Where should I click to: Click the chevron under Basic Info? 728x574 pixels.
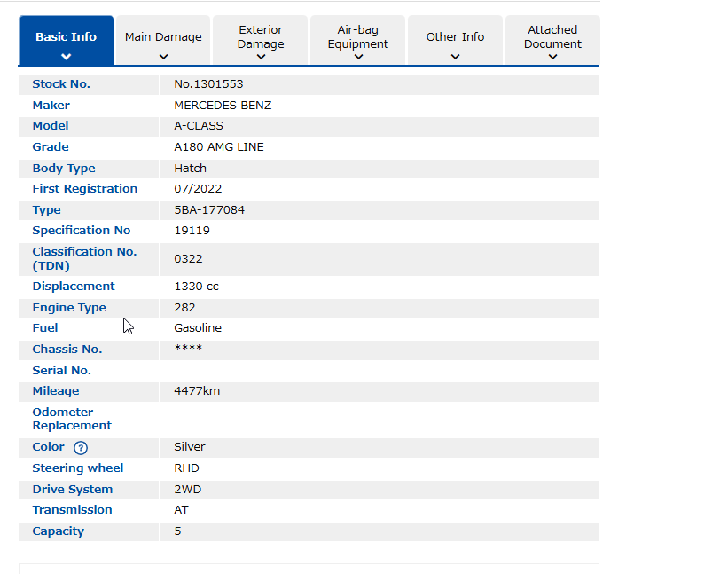pyautogui.click(x=66, y=57)
